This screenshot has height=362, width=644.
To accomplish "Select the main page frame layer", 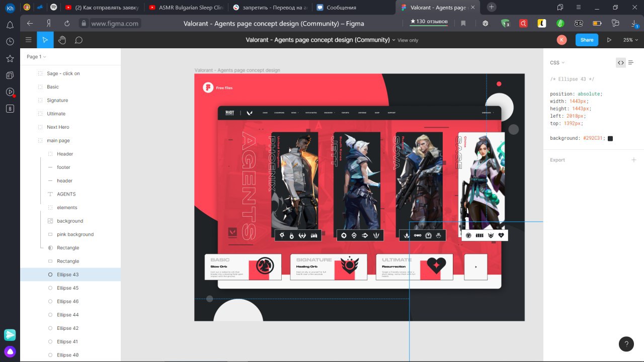I will [70, 140].
